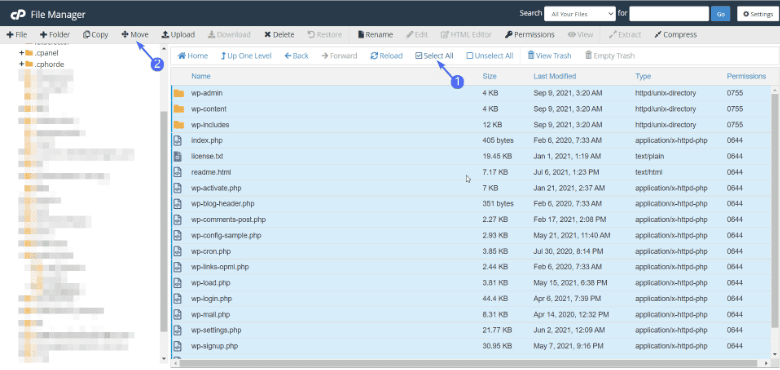
Task: Click the Rename toolbar button
Action: pos(376,35)
